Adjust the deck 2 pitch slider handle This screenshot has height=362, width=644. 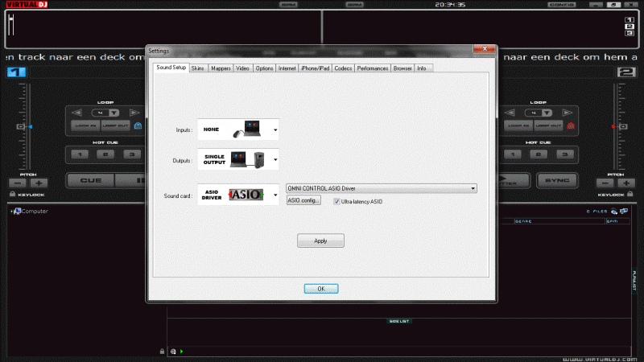(623, 127)
